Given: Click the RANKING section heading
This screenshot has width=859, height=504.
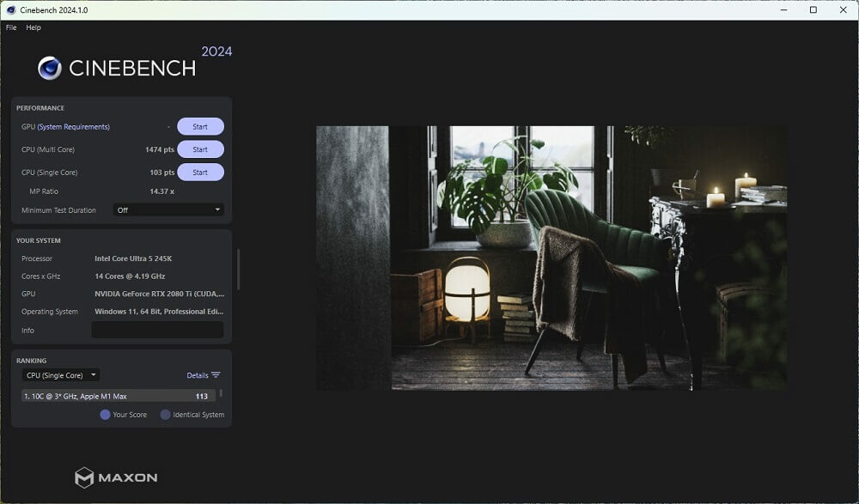Looking at the screenshot, I should click(x=31, y=361).
